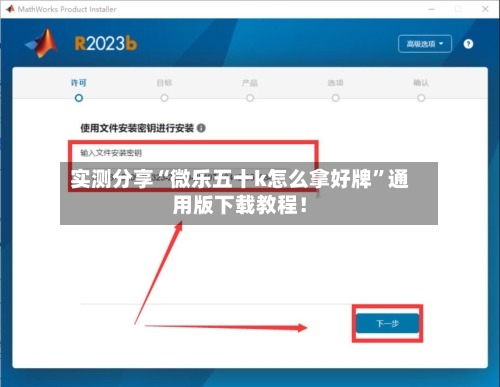The height and width of the screenshot is (387, 500).
Task: Click the R2023b release label
Action: 106,44
